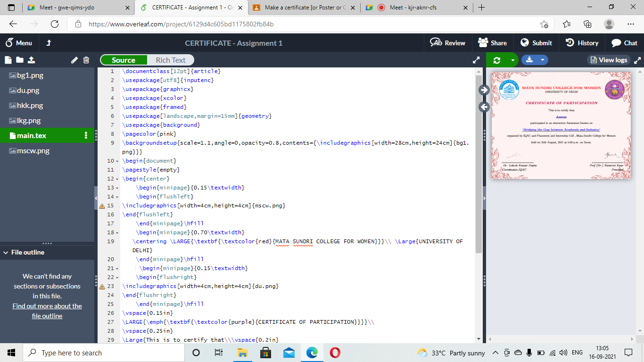
Task: Fold the document environment at line 10
Action: click(x=117, y=161)
